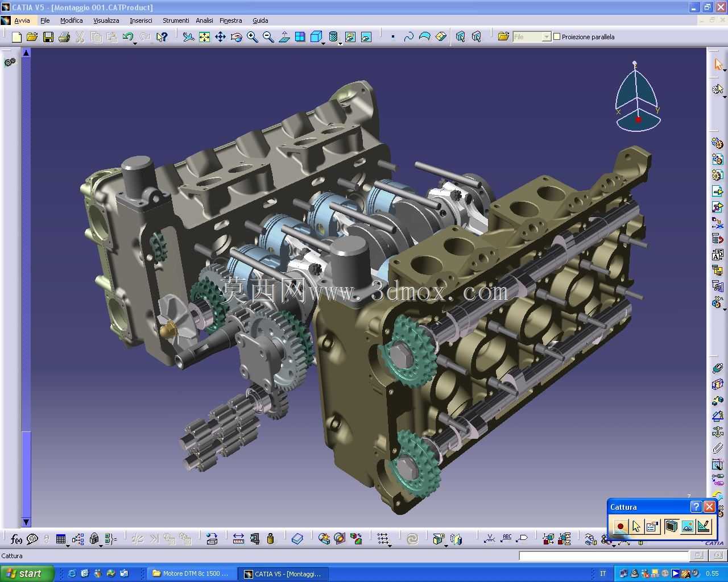The image size is (728, 582).
Task: Enable the Proiezione parallela checkbox
Action: [x=557, y=36]
